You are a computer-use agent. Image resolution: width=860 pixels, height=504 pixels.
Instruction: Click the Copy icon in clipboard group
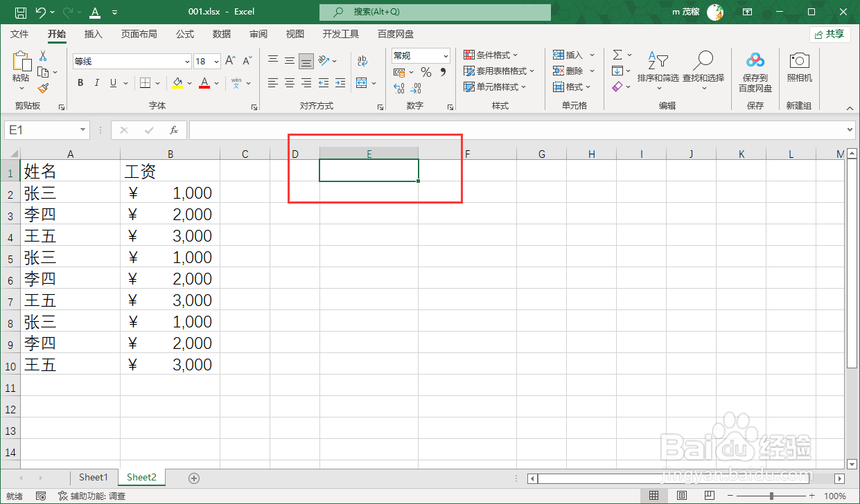(x=42, y=71)
